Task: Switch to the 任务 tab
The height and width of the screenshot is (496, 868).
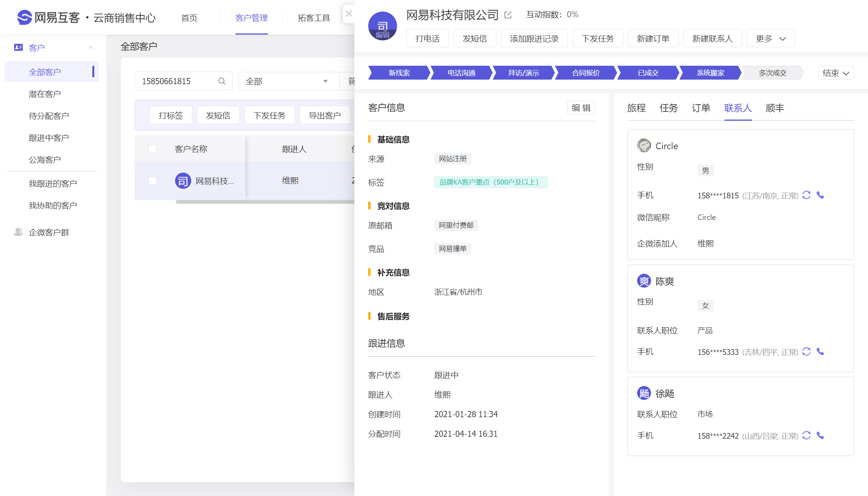Action: tap(669, 108)
